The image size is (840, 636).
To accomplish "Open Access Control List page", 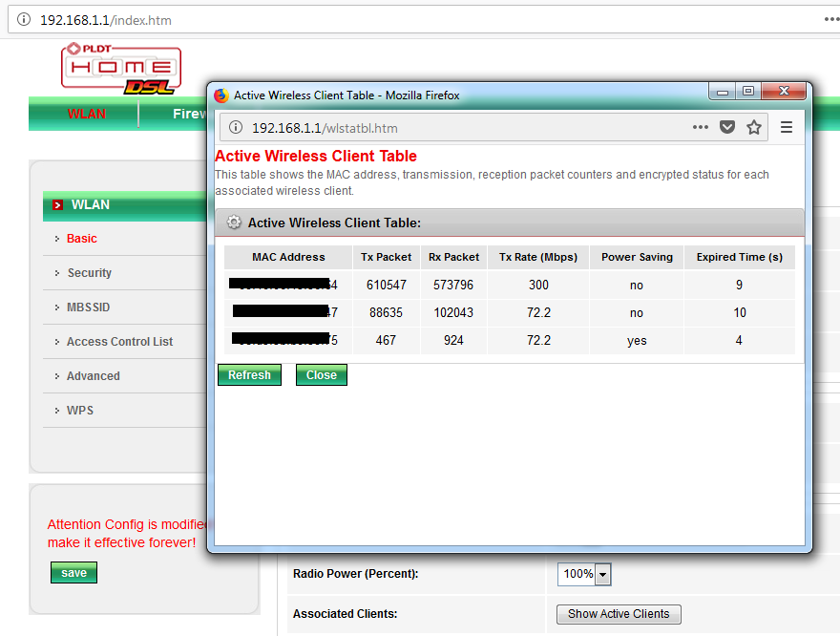I will click(x=119, y=341).
